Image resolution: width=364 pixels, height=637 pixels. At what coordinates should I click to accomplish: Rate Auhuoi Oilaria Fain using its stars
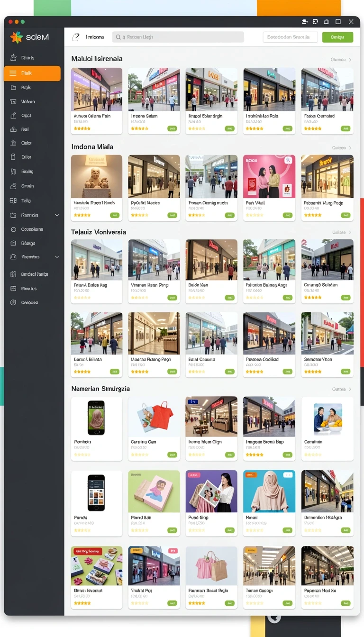pos(82,128)
